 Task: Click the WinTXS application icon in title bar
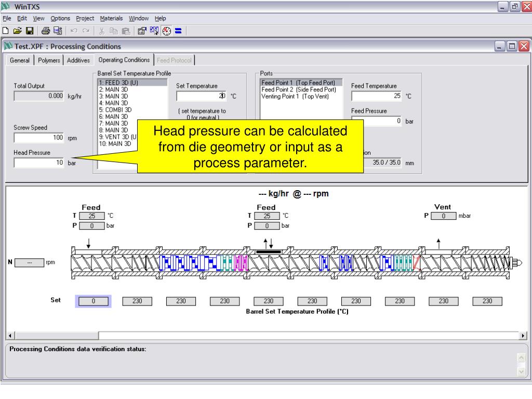click(x=5, y=6)
